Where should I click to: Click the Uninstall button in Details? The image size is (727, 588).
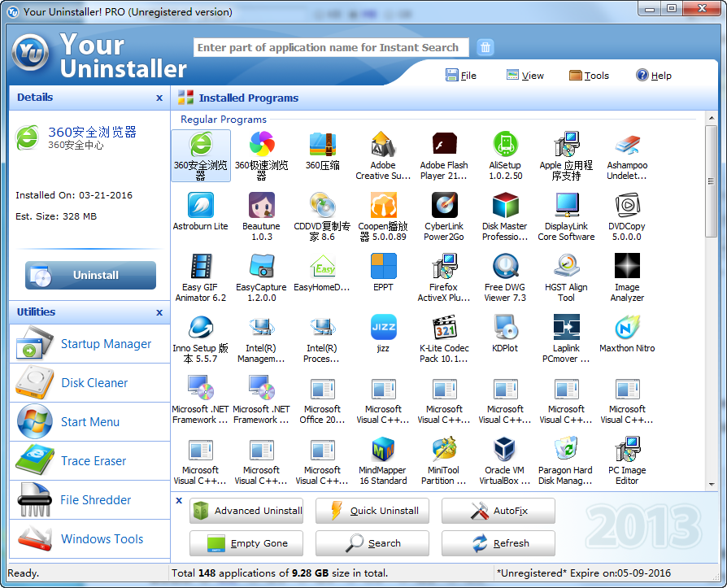[x=90, y=275]
